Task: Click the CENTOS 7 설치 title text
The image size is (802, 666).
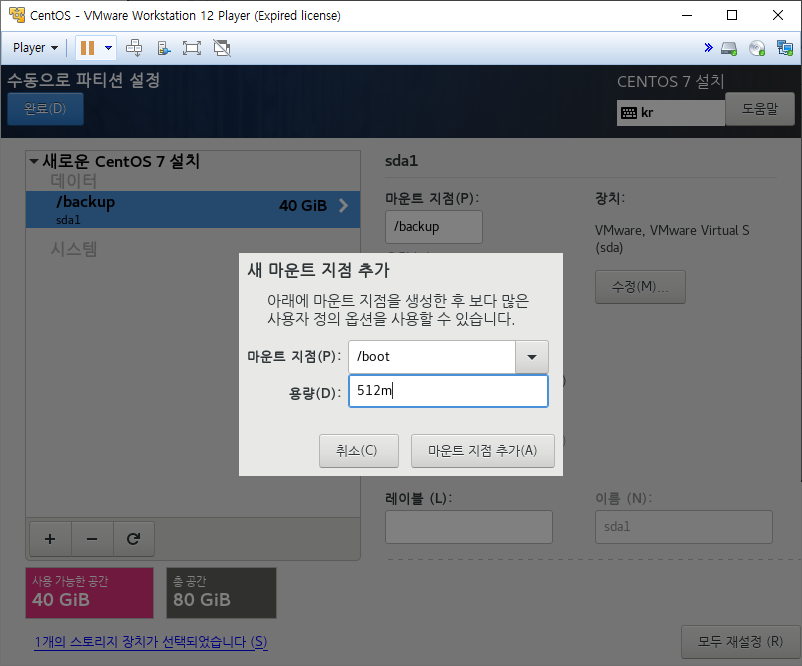Action: [x=671, y=81]
